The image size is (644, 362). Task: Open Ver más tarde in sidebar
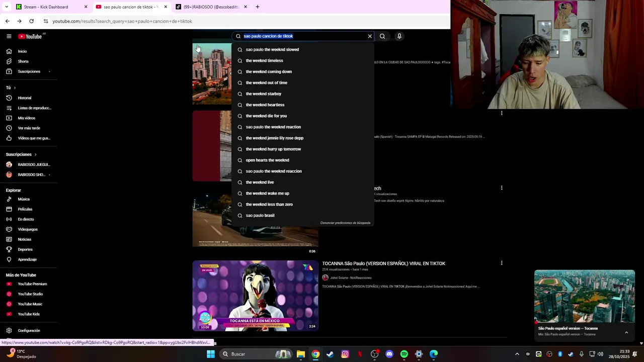pos(28,128)
